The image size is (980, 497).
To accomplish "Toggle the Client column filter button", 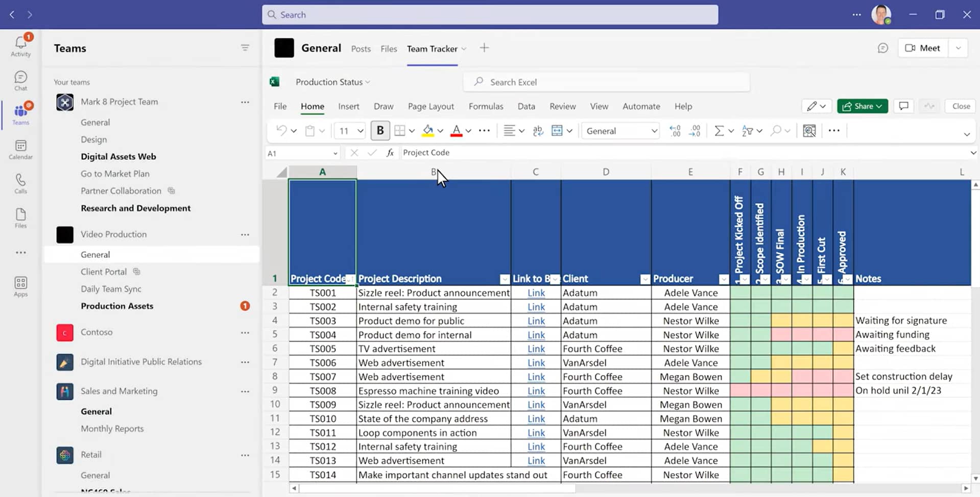I will (x=645, y=279).
